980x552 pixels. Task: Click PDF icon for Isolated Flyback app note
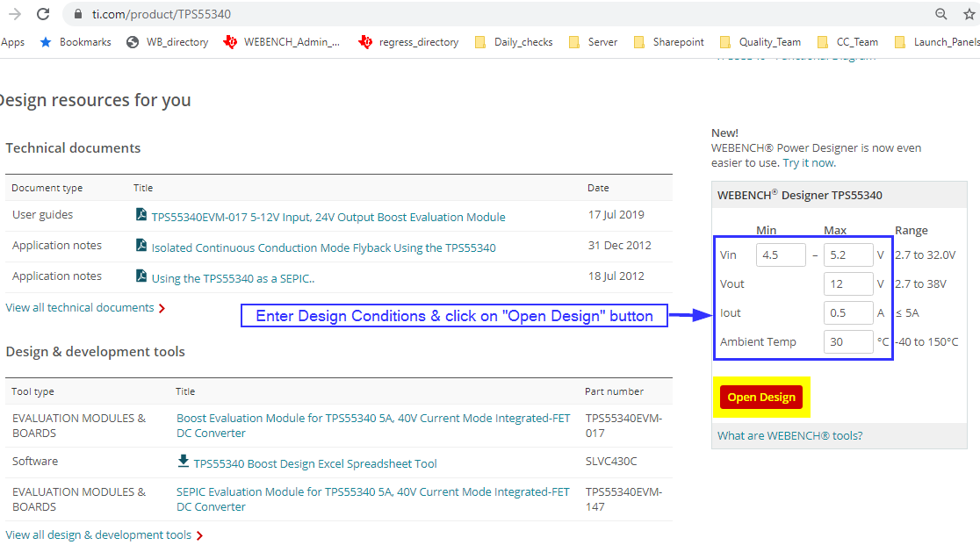coord(141,245)
